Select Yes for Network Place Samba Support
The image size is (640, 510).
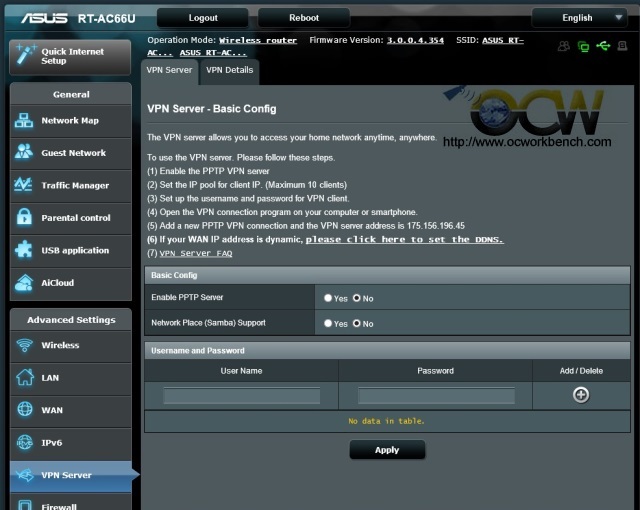(x=328, y=323)
